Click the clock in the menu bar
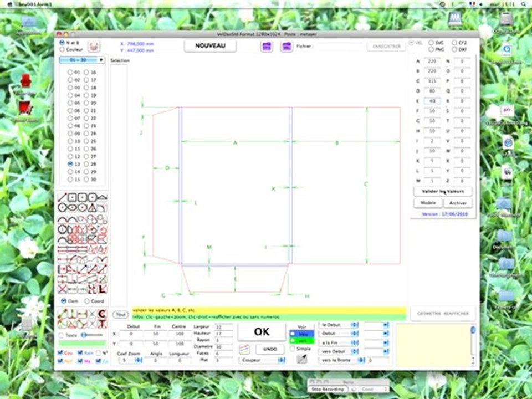This screenshot has height=399, width=532. click(502, 4)
